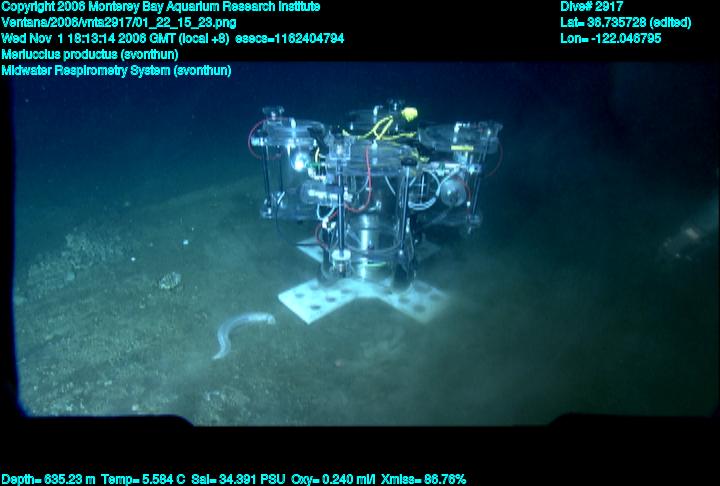The height and width of the screenshot is (486, 720).
Task: Click the Merluccius productus (svonthun) annotation
Action: pos(90,54)
